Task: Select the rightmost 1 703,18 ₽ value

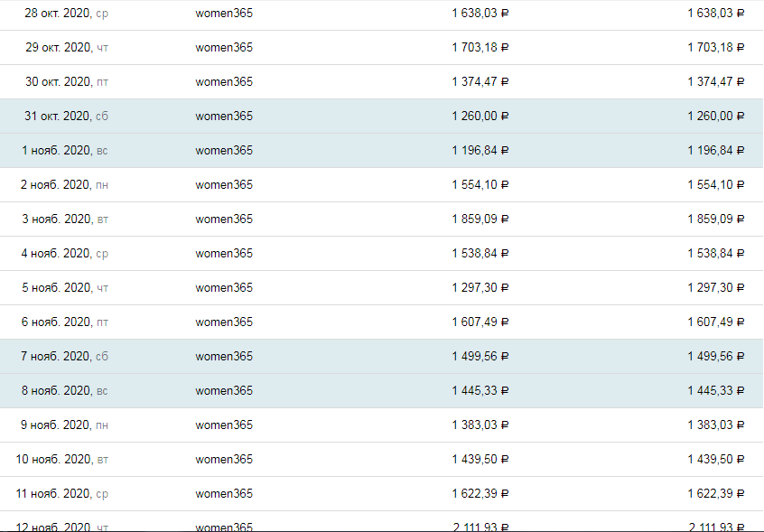Action: [715, 48]
